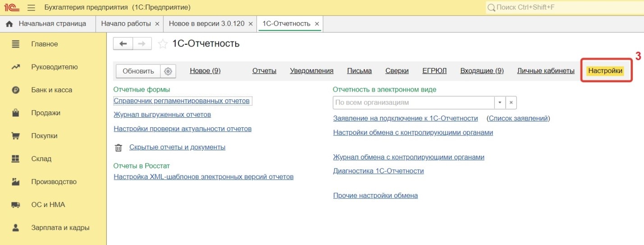
Task: Close the Новое в версии 3.0.120 tab
Action: point(251,24)
